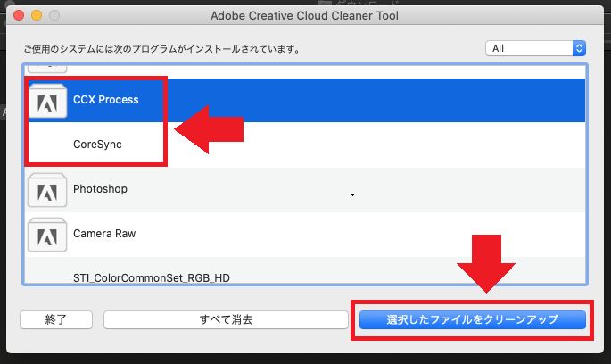Click 選択したファイルをクリーンアップ button
Screen dimensions: 611x364
[472, 320]
